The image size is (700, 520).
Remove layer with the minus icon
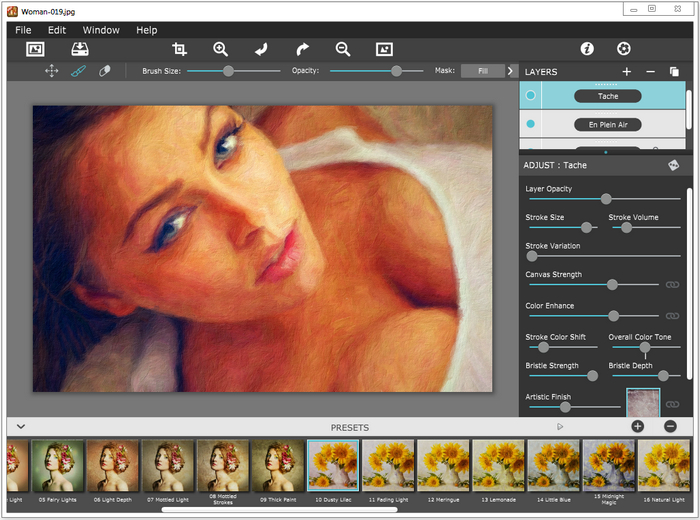(650, 71)
